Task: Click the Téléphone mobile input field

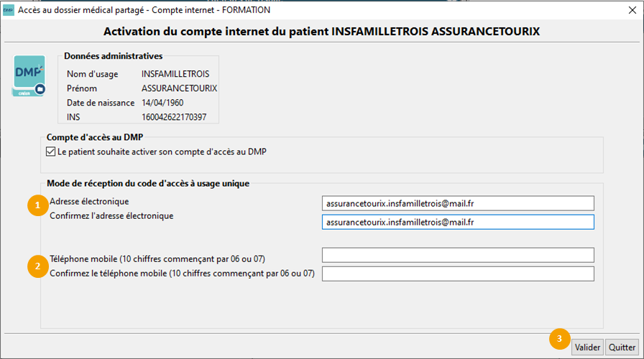Action: [x=458, y=255]
